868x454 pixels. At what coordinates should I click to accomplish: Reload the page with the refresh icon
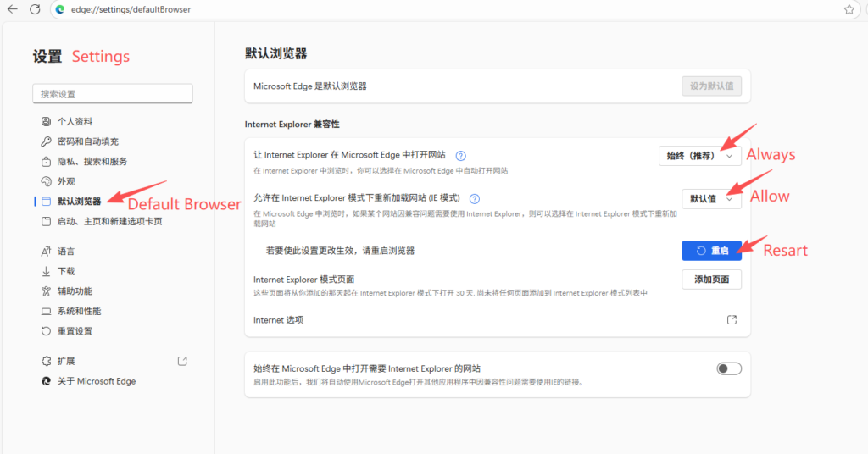[35, 9]
